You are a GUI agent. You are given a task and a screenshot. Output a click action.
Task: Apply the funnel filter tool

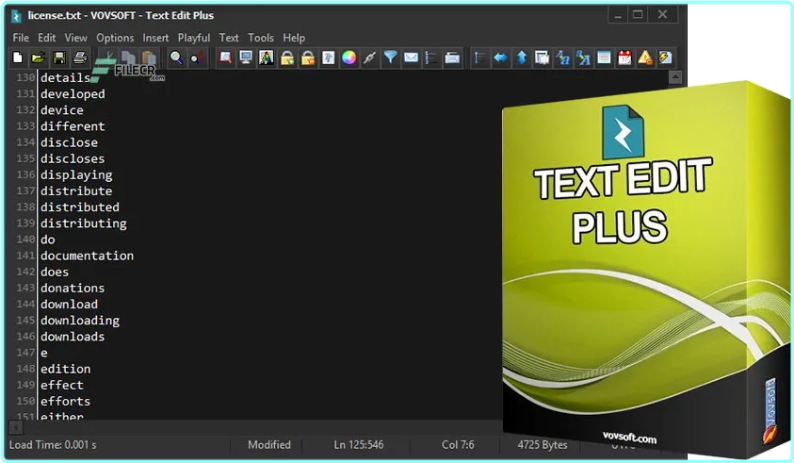[x=390, y=58]
